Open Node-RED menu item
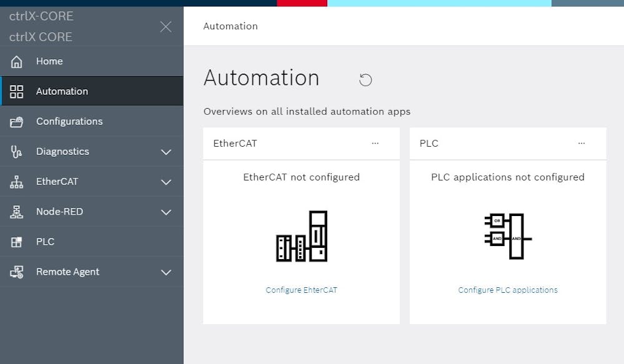624x364 pixels. pyautogui.click(x=92, y=212)
